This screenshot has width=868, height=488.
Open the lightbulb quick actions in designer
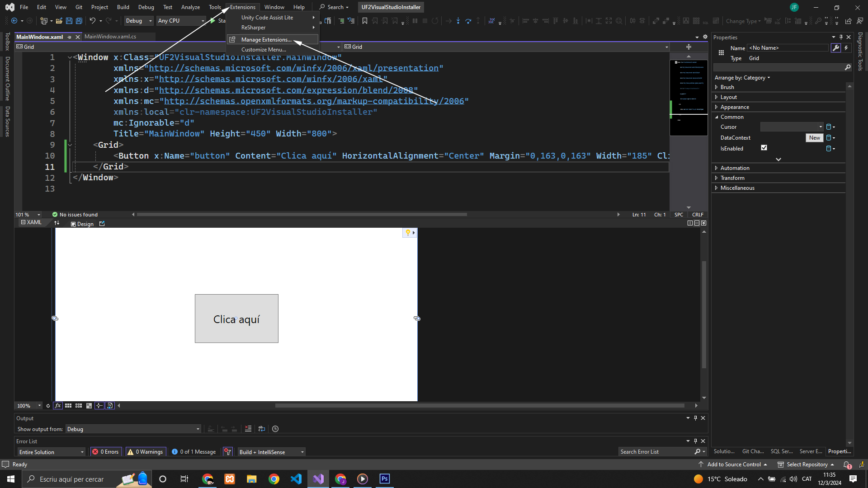pos(409,233)
